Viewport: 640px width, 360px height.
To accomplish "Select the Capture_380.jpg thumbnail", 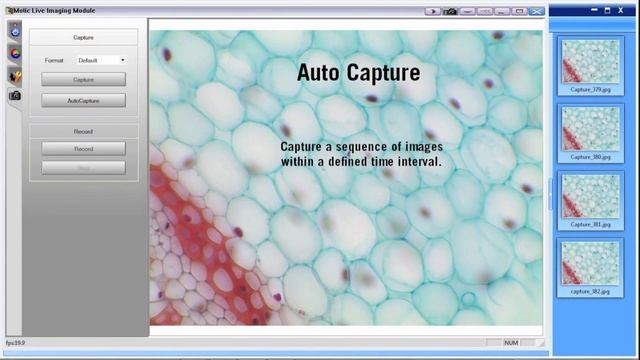I will point(591,133).
